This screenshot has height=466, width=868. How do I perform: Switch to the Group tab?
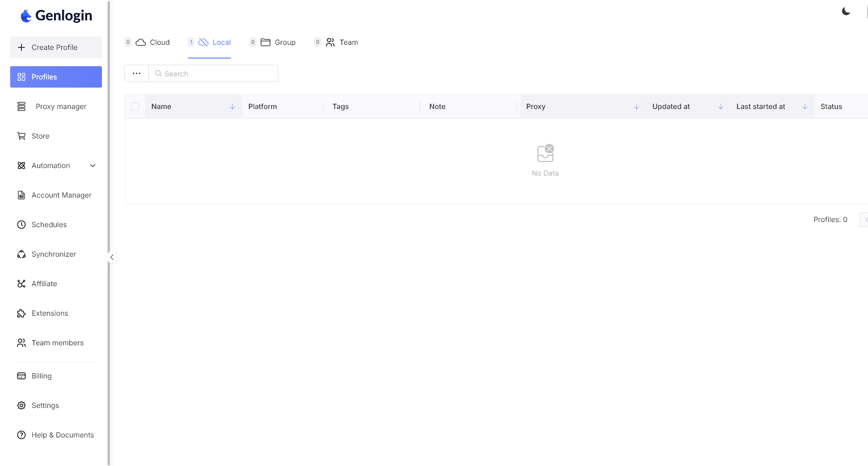point(273,42)
